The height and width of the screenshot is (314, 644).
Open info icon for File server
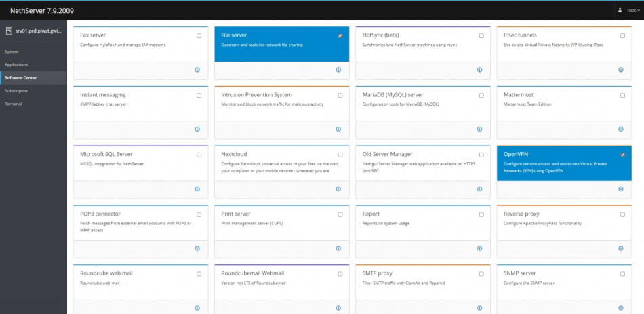pyautogui.click(x=338, y=70)
